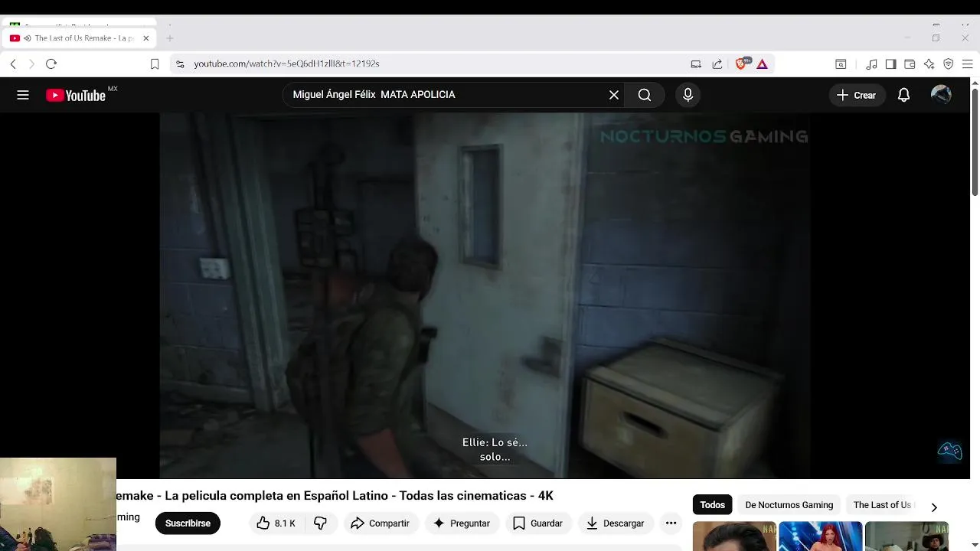Open Brave Shields lion icon

point(741,64)
